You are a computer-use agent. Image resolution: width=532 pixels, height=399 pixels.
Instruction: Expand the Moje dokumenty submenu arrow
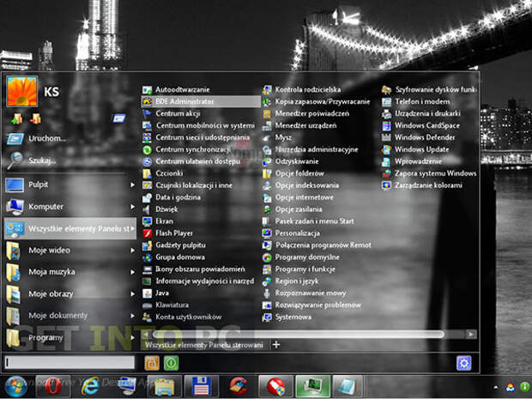coord(133,316)
